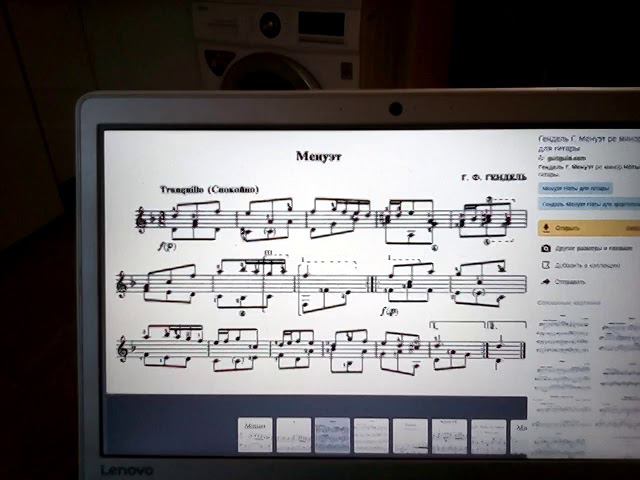640x480 pixels.
Task: Open the yellow Открыть button
Action: point(589,228)
